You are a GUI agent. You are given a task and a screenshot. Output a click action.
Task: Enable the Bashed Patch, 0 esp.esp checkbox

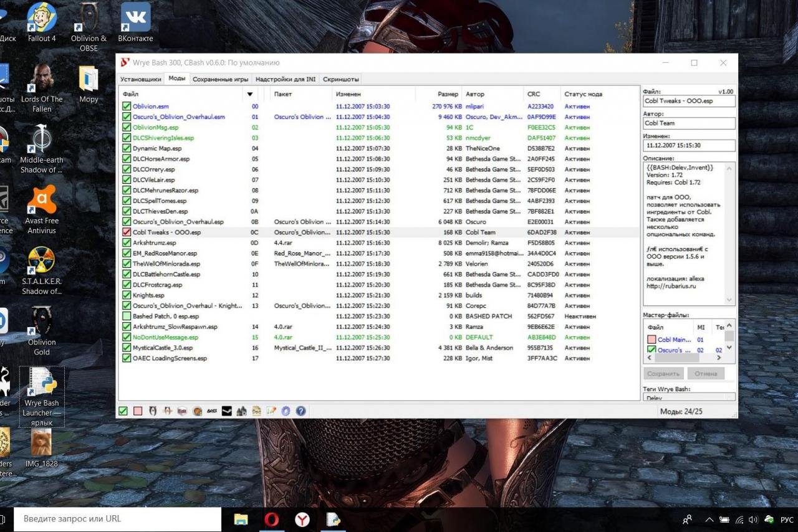(127, 316)
